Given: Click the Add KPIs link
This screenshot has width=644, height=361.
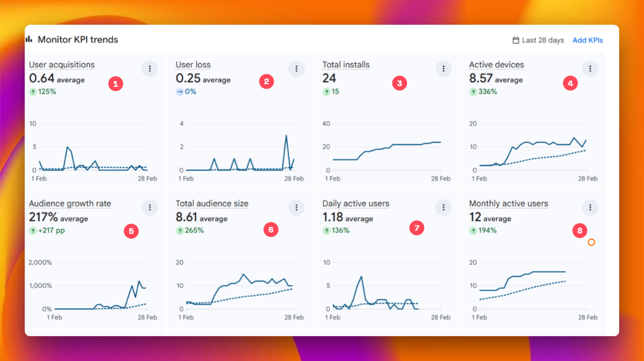Looking at the screenshot, I should click(x=587, y=40).
